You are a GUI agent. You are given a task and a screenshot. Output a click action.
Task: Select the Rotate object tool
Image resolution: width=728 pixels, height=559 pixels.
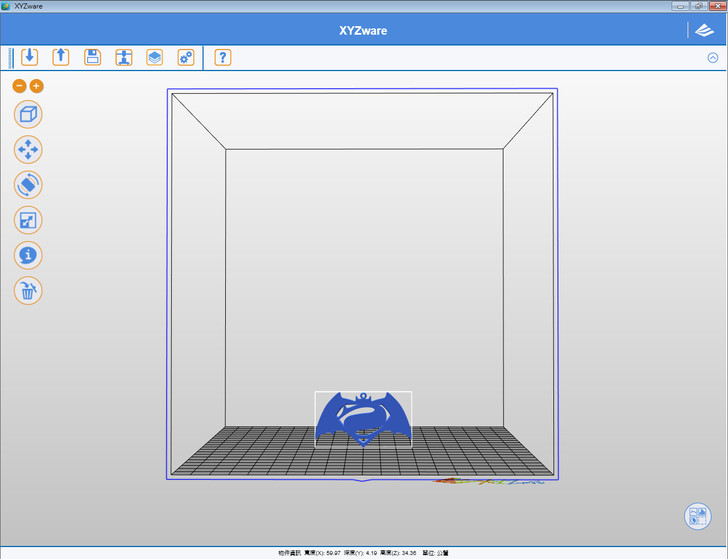(x=28, y=185)
